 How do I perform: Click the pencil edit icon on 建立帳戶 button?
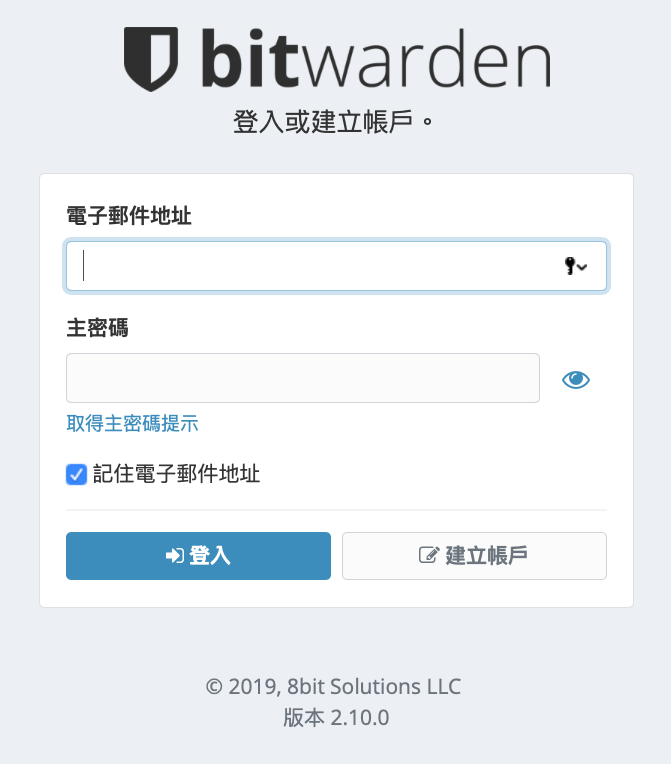[429, 555]
